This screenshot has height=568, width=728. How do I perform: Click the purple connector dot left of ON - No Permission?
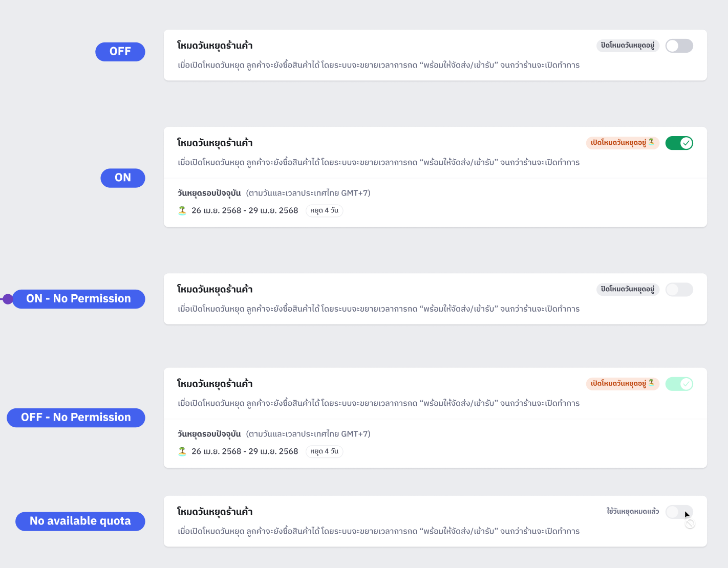(x=8, y=299)
